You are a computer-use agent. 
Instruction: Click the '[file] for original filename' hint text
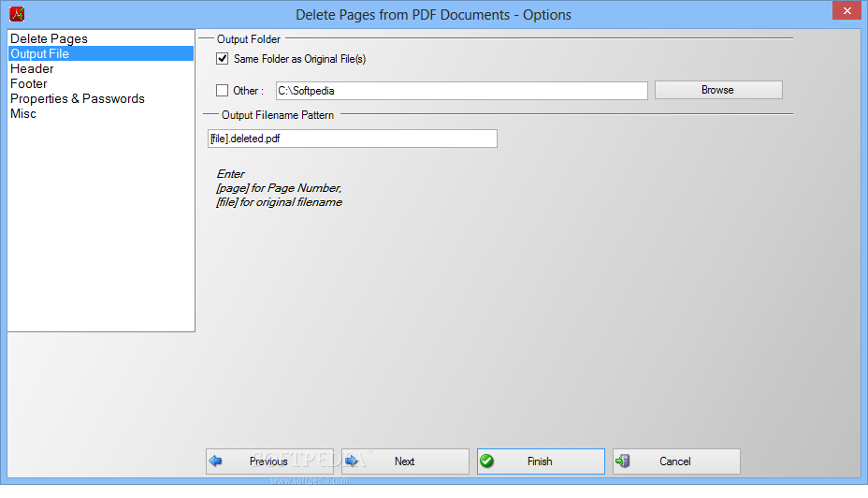(x=279, y=202)
